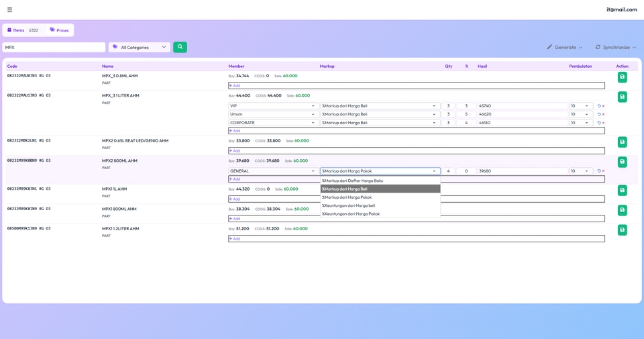644x339 pixels.
Task: Save prices for MPX2 800ML AHM
Action: 623,162
